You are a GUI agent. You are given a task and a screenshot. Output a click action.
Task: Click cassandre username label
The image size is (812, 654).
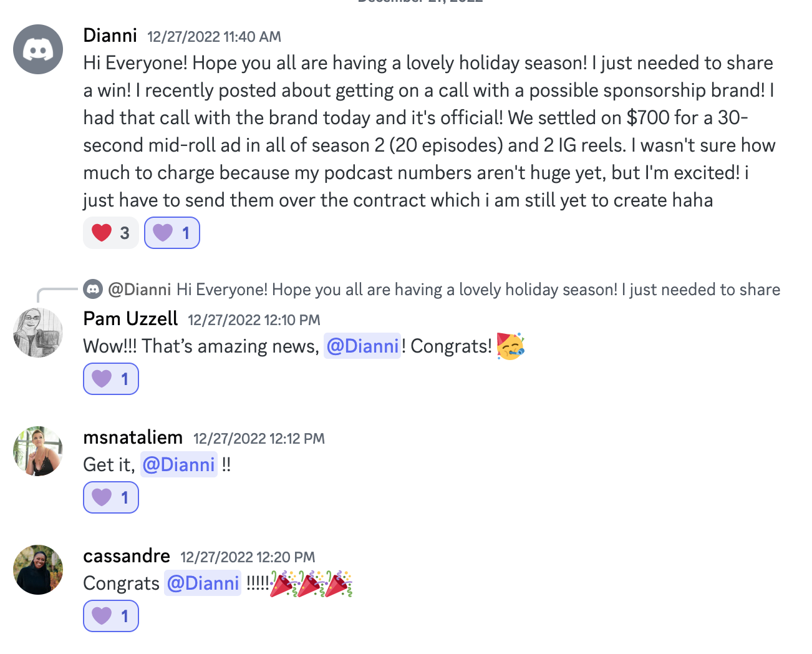point(127,555)
